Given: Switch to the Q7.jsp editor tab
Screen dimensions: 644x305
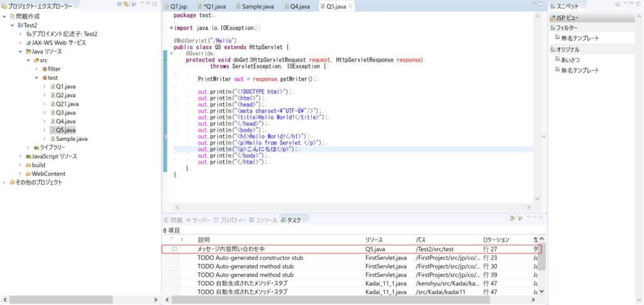Looking at the screenshot, I should point(175,6).
